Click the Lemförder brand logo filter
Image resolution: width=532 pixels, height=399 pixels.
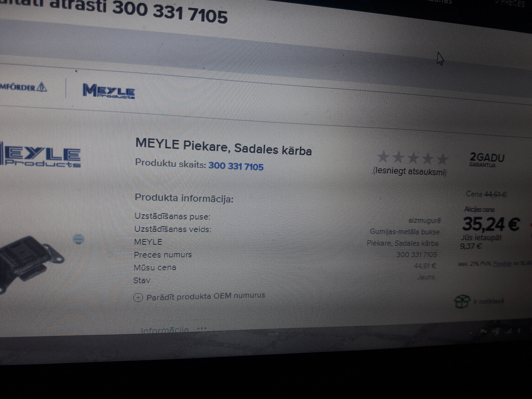[23, 87]
